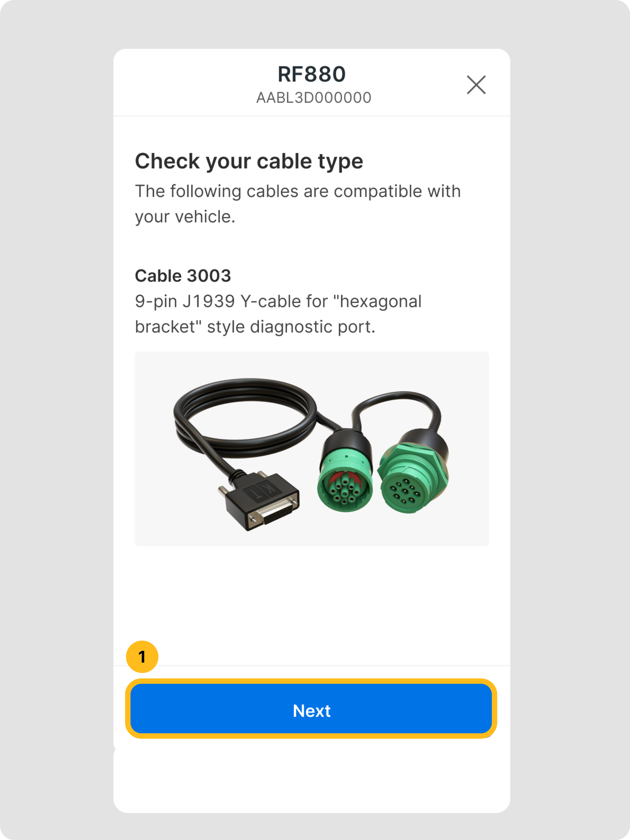Close the RF880 setup dialog
The image size is (630, 840).
476,84
